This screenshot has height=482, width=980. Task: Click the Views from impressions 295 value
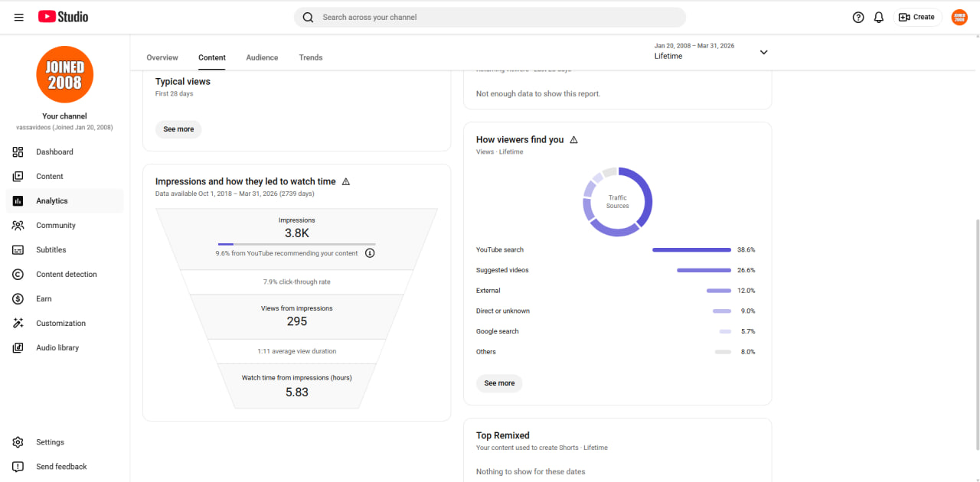click(297, 321)
